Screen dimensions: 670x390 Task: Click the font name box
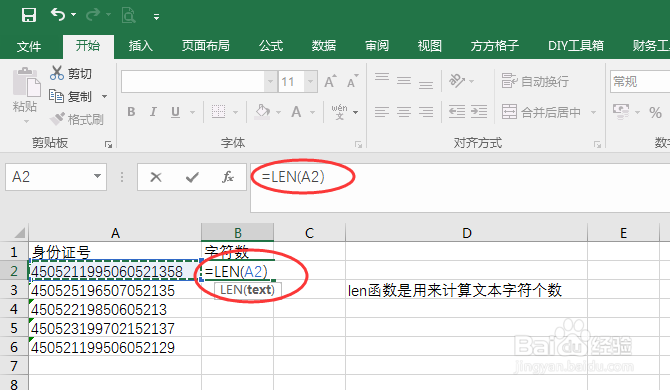pyautogui.click(x=193, y=81)
